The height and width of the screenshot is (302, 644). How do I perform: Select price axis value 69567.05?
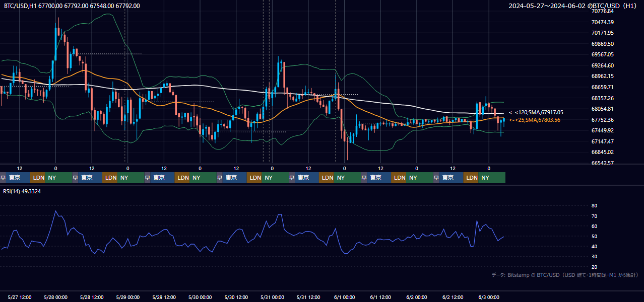pos(602,54)
